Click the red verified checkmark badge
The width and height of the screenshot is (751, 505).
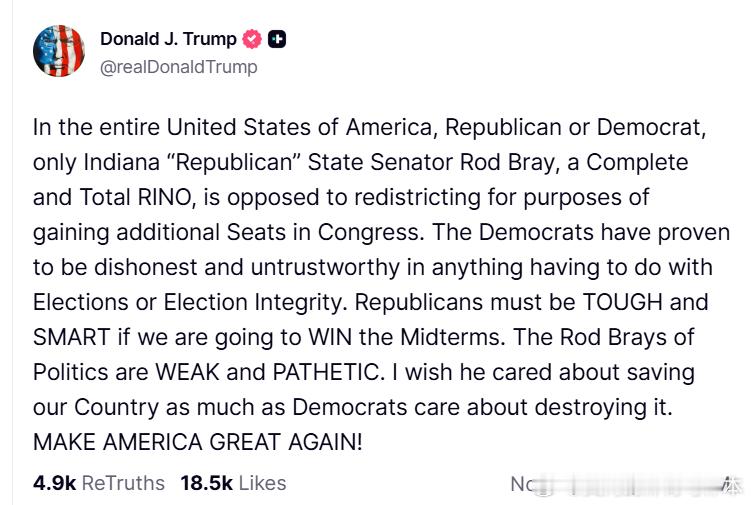click(x=254, y=40)
